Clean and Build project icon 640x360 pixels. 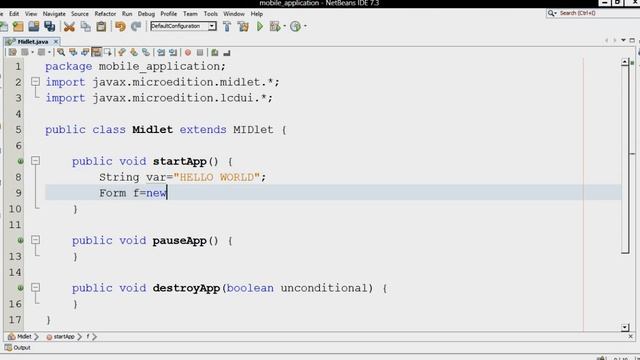[x=243, y=27]
